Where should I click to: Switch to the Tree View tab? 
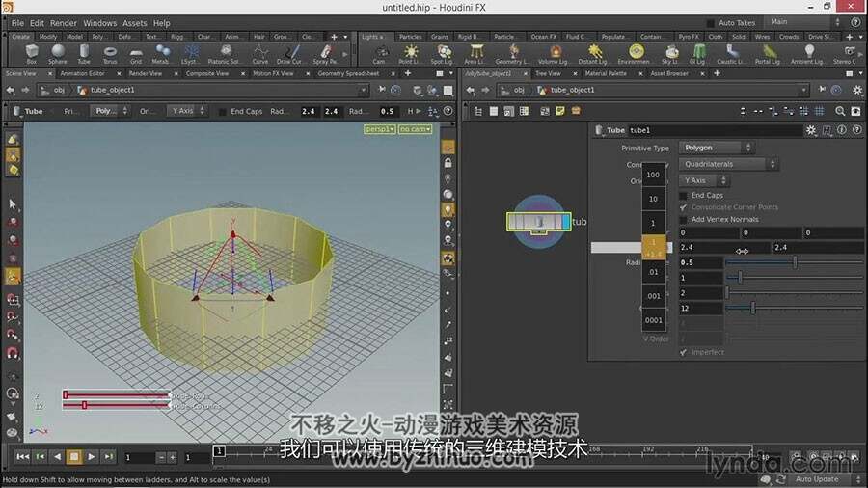tap(548, 73)
